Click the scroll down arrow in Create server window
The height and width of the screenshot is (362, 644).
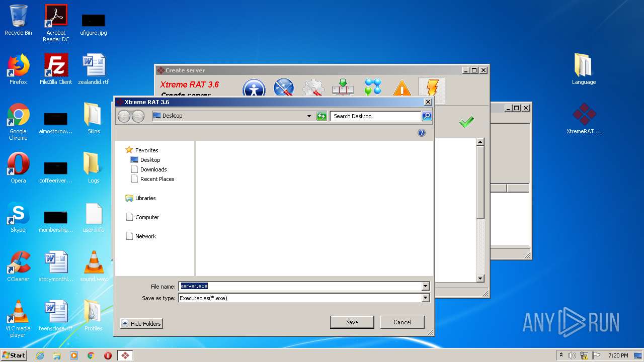coord(480,278)
